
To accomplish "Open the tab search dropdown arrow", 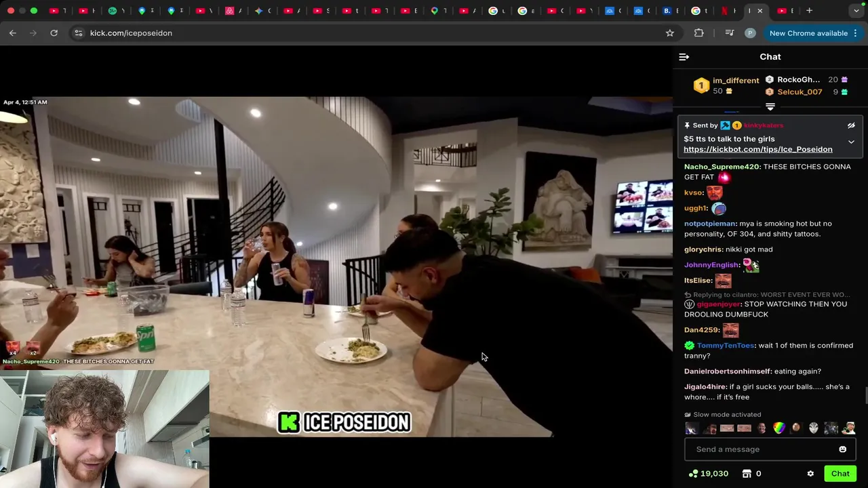I will (856, 11).
